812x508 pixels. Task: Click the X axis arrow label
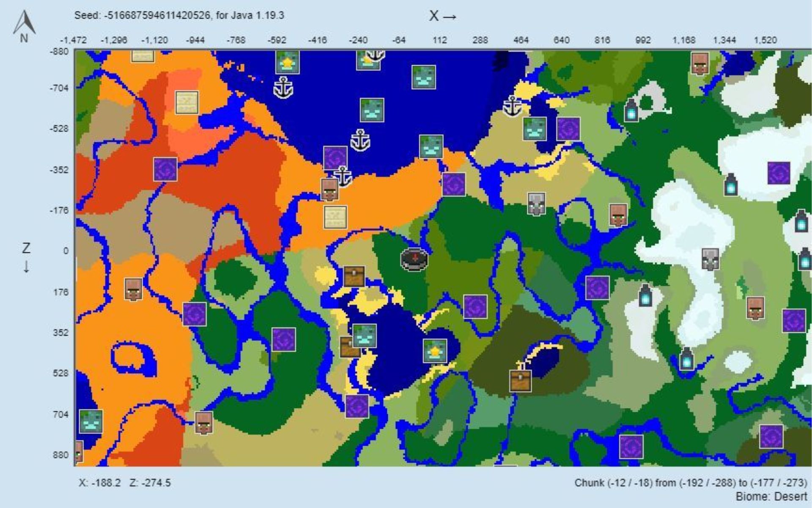point(443,16)
